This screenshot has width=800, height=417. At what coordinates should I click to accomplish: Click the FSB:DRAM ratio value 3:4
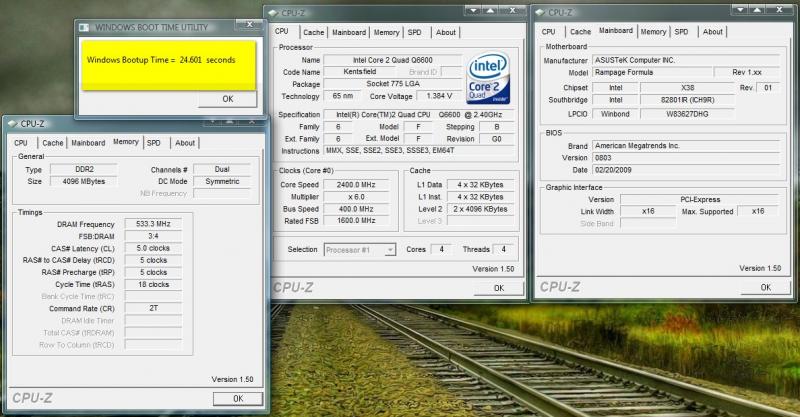(x=153, y=236)
